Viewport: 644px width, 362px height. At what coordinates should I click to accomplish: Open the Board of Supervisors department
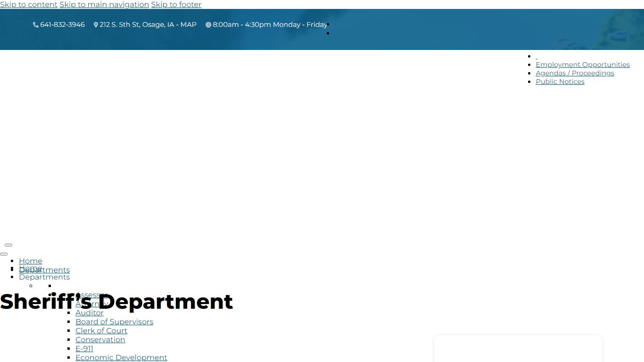pos(114,322)
